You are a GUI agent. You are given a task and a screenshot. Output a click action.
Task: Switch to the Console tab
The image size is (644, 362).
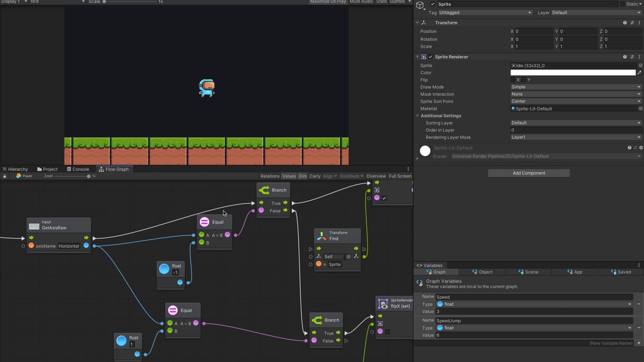tap(77, 169)
